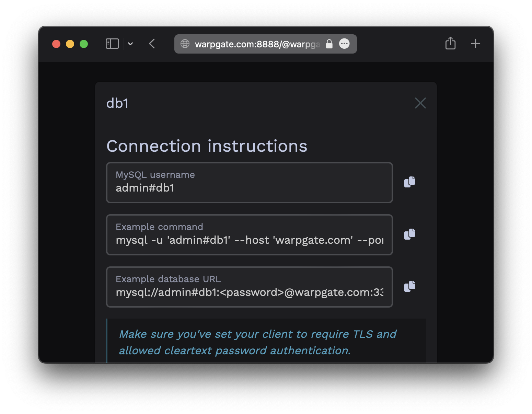The image size is (532, 414).
Task: Go back to the previous page
Action: click(152, 44)
